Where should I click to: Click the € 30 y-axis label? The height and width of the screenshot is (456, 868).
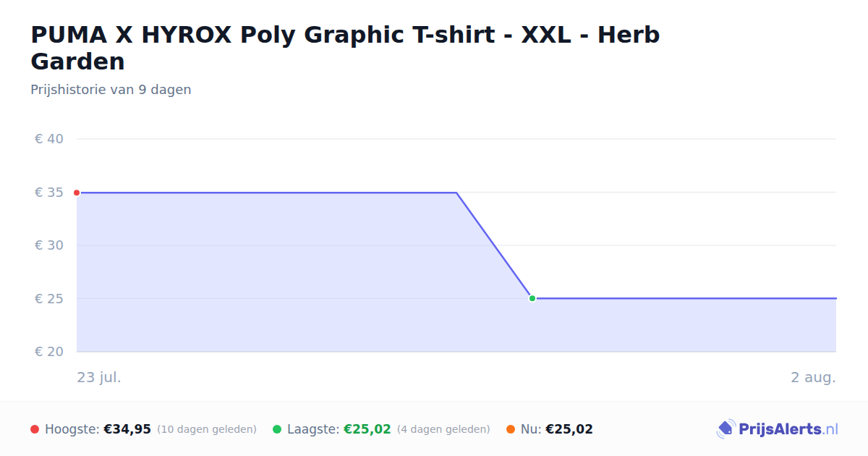[x=49, y=245]
